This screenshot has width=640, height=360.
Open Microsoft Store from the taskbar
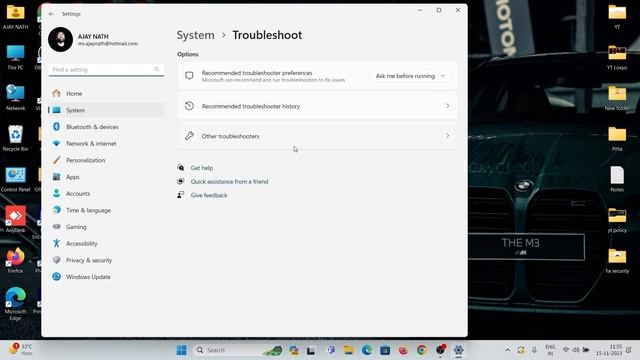385,350
